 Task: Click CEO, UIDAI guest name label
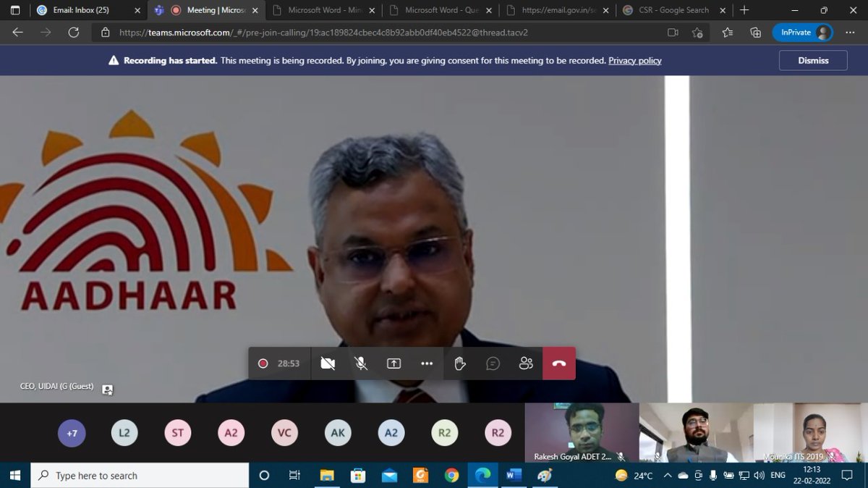point(56,387)
